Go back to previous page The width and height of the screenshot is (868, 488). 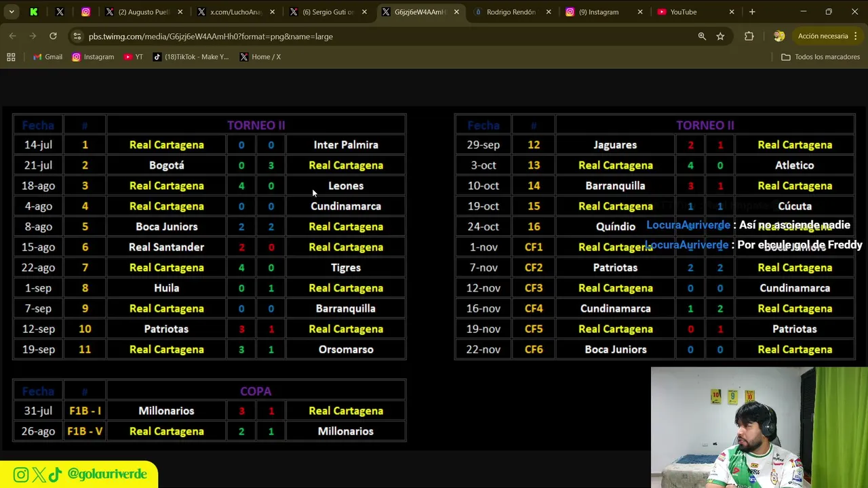point(13,36)
